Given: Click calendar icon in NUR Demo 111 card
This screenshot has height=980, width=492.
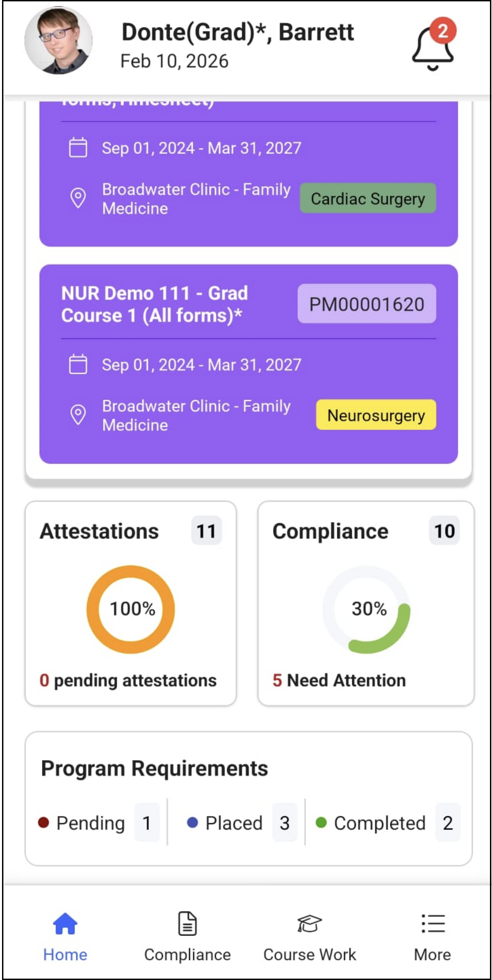Looking at the screenshot, I should pyautogui.click(x=78, y=365).
